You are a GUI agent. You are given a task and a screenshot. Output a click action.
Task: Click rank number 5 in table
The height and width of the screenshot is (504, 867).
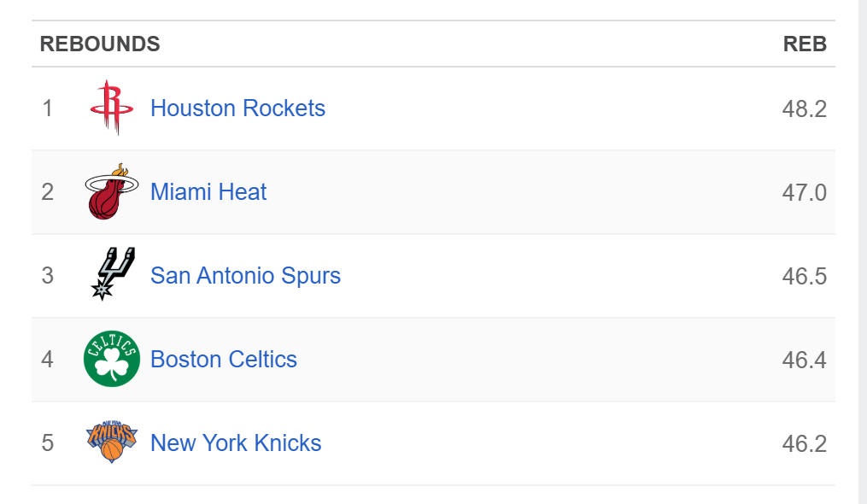point(47,443)
